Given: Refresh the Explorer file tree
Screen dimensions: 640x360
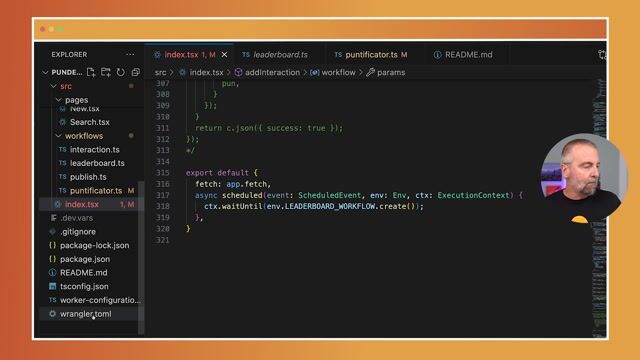Looking at the screenshot, I should 120,72.
